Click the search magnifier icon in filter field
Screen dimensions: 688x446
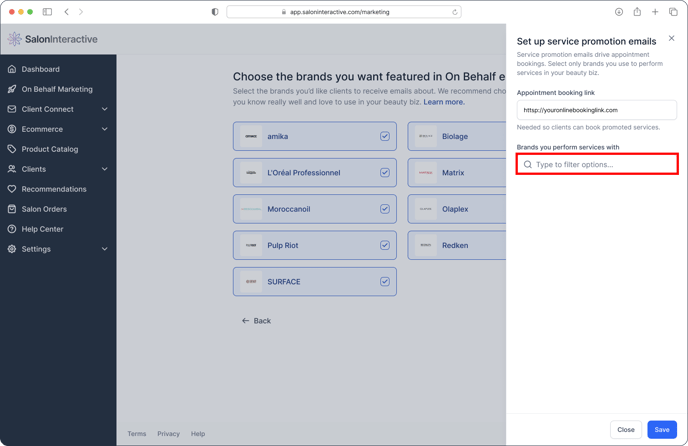click(x=528, y=164)
